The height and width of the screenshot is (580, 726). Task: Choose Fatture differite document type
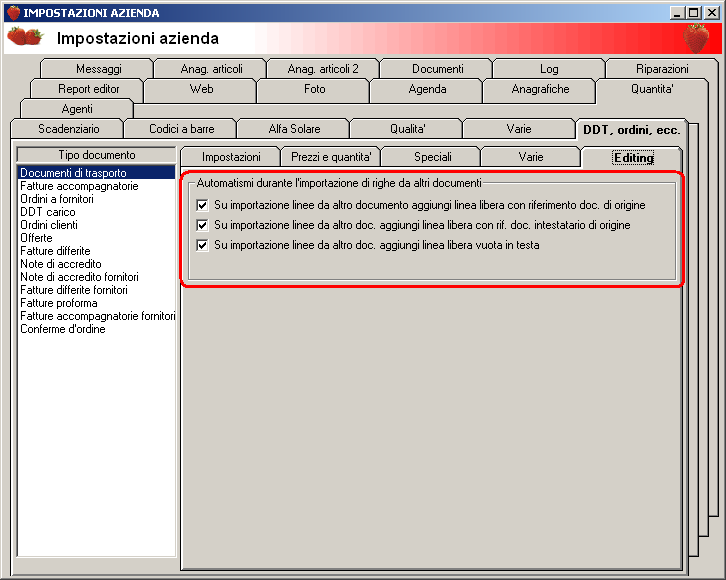[96, 251]
